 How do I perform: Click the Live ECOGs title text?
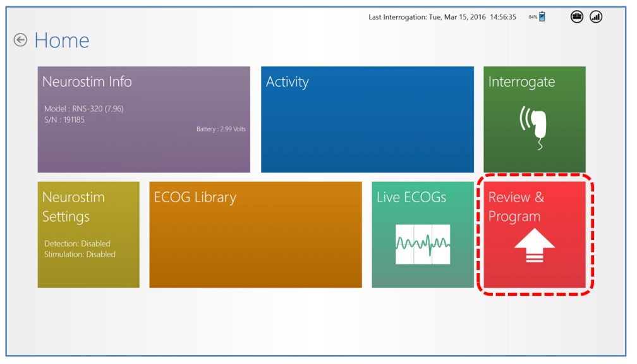click(411, 197)
